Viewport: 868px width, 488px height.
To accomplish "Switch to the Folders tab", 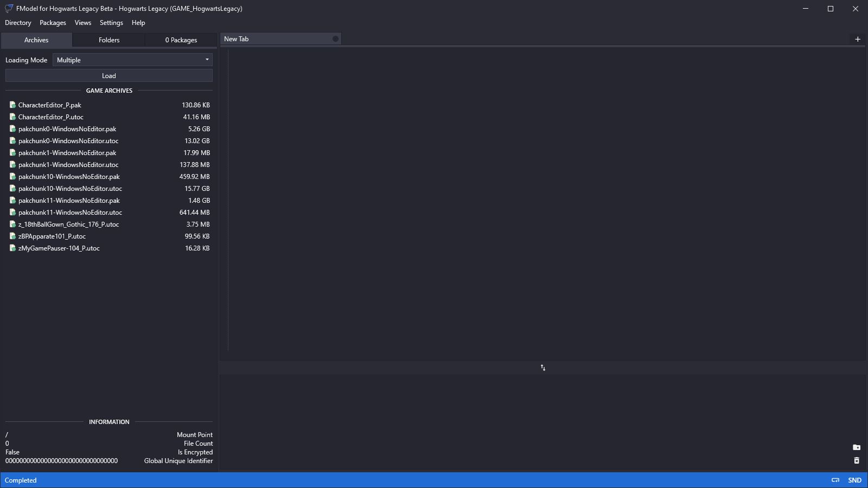I will pyautogui.click(x=109, y=40).
